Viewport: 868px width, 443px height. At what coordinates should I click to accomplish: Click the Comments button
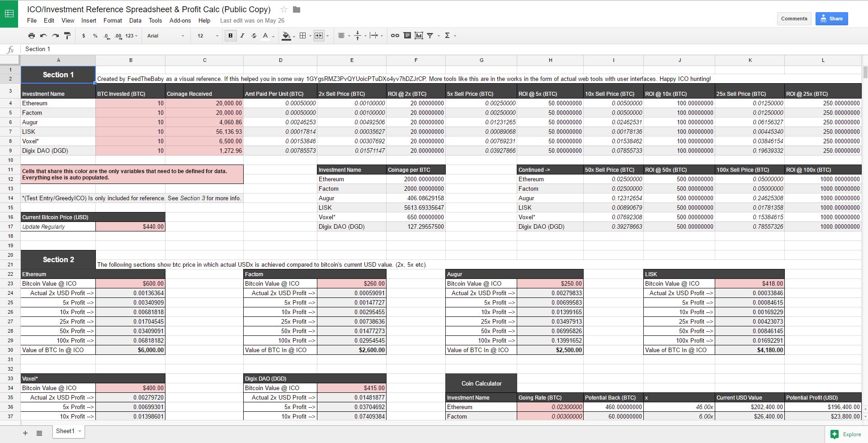click(x=794, y=19)
